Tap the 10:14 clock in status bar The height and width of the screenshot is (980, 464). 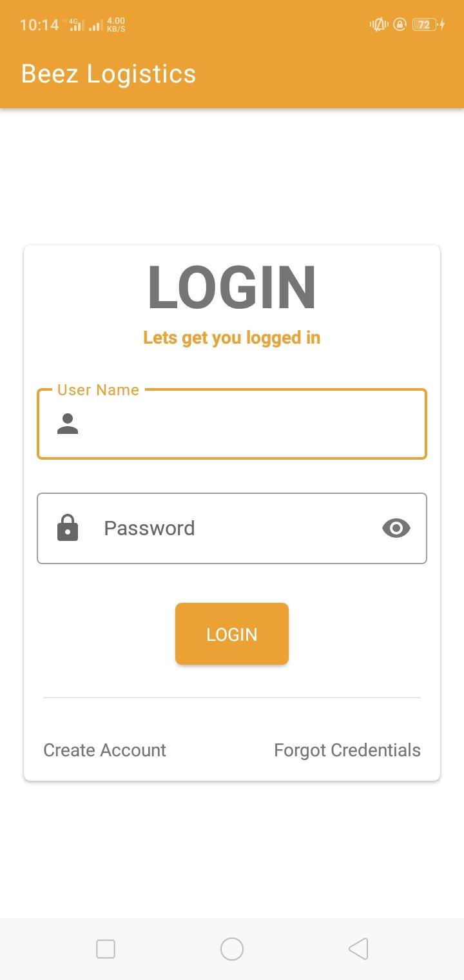39,24
